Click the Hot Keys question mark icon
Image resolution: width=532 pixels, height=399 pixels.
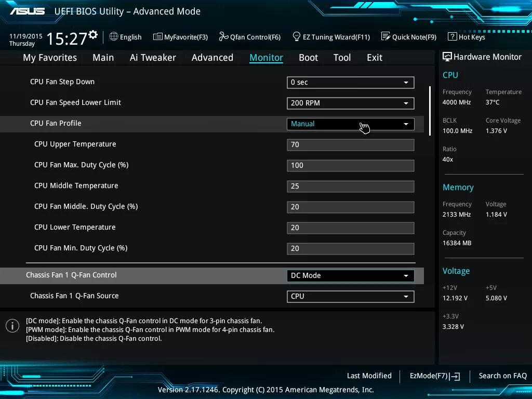453,36
